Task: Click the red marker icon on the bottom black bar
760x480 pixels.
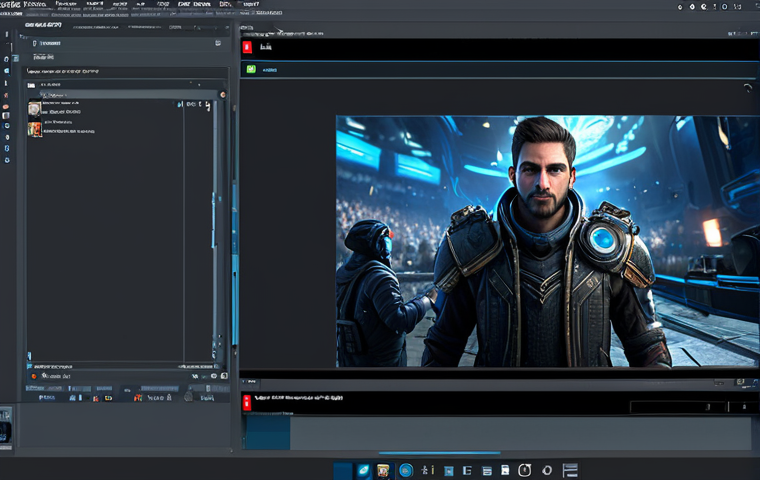Action: coord(247,402)
